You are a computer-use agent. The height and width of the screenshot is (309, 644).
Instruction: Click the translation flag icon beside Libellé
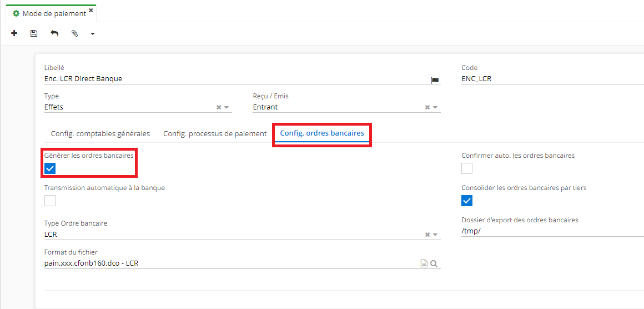pos(435,80)
